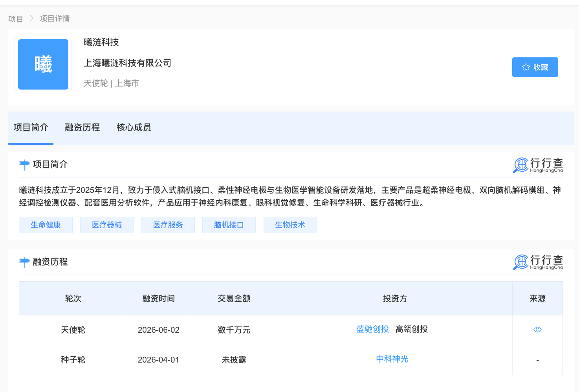
Task: Click the breadcrumb chevron separator
Action: point(31,19)
